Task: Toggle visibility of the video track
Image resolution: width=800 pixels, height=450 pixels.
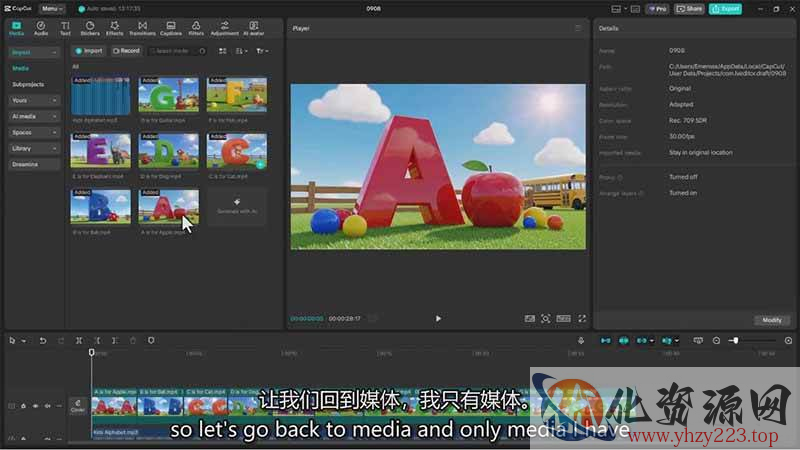Action: tap(36, 406)
